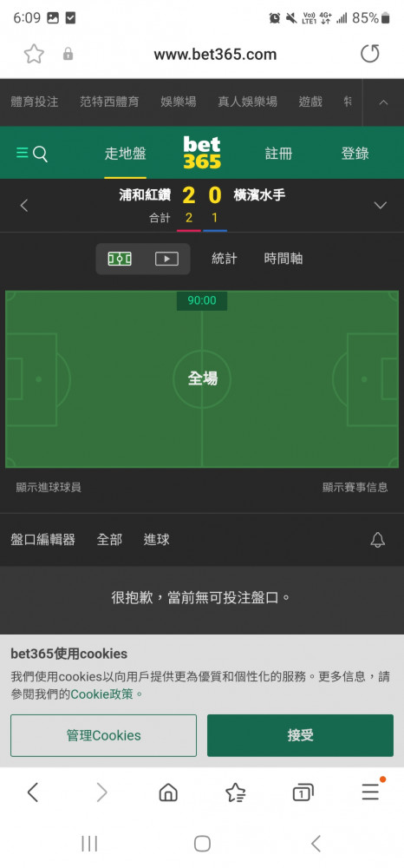Go to browser home page icon

(x=168, y=793)
